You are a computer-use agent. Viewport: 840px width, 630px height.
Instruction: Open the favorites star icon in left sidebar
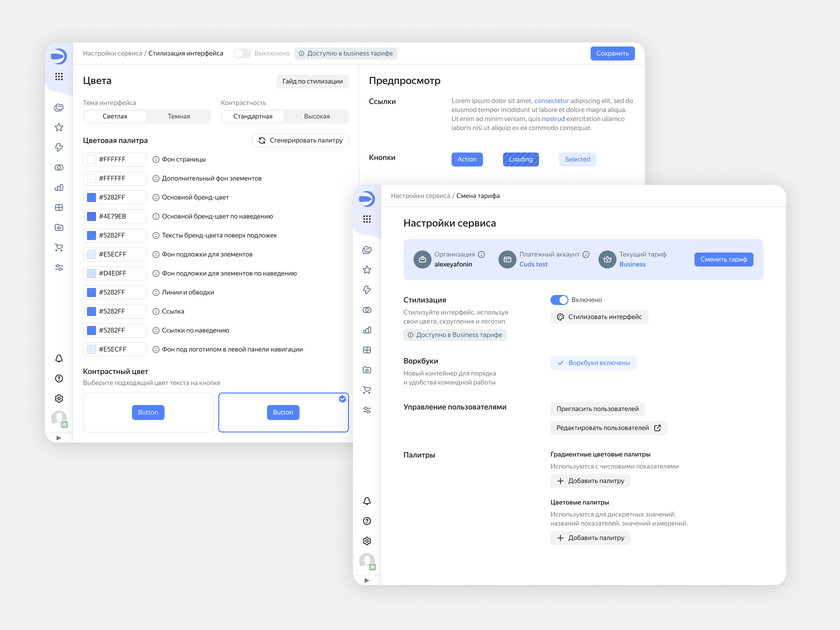tap(59, 127)
